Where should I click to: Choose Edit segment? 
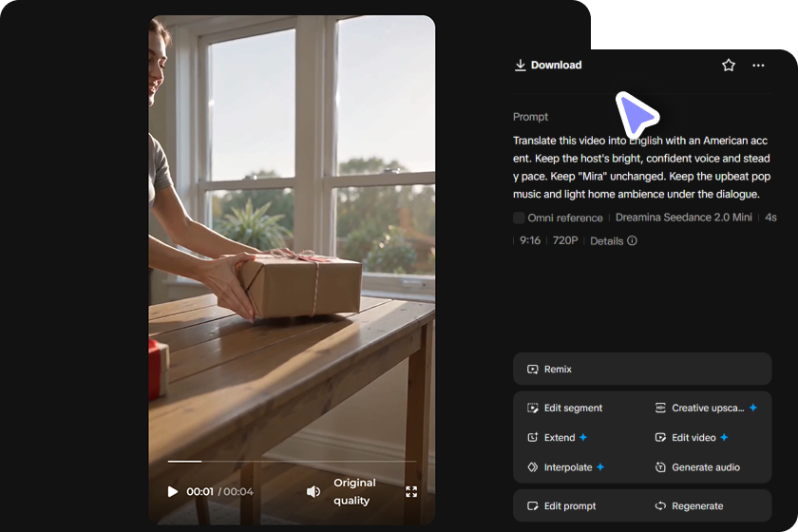point(564,408)
